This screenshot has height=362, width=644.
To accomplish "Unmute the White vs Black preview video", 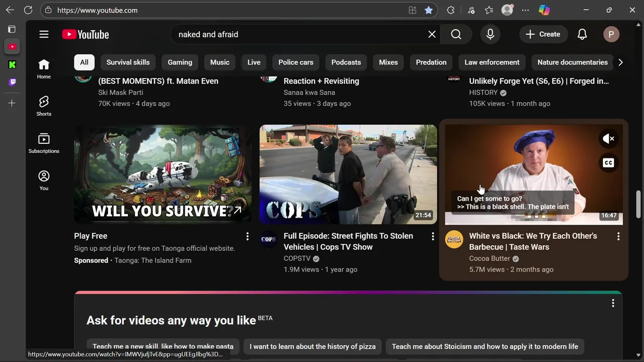I will click(609, 139).
